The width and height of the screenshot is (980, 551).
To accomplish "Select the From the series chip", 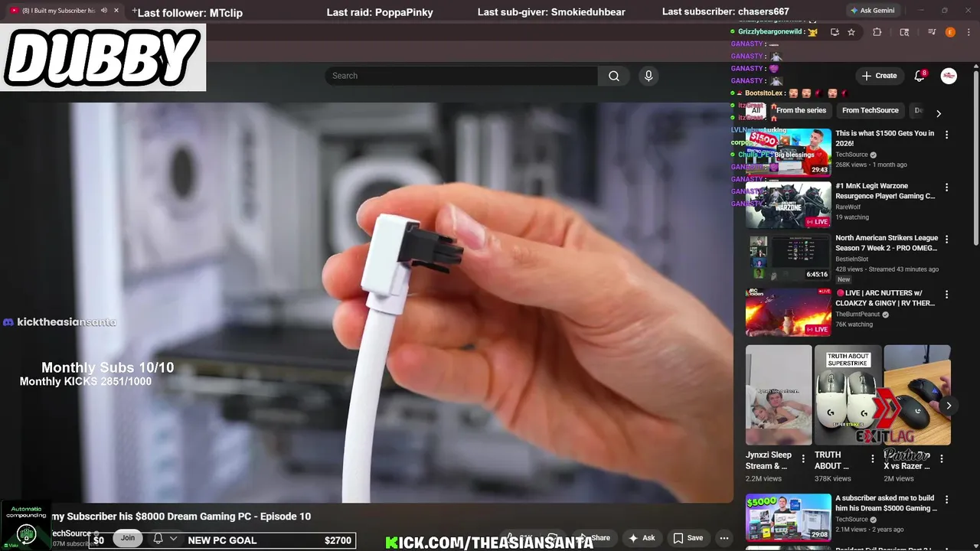I will click(801, 110).
